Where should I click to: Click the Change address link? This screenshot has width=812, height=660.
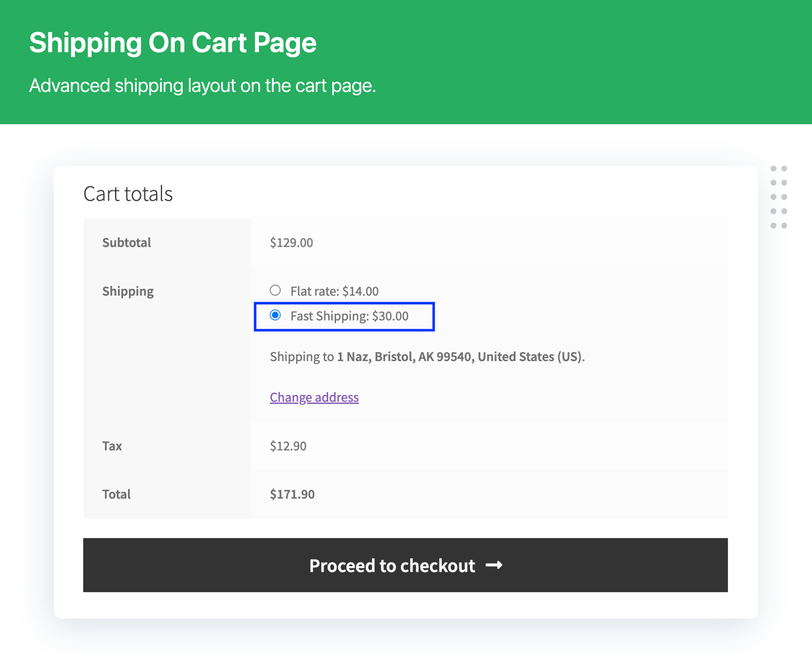coord(314,397)
